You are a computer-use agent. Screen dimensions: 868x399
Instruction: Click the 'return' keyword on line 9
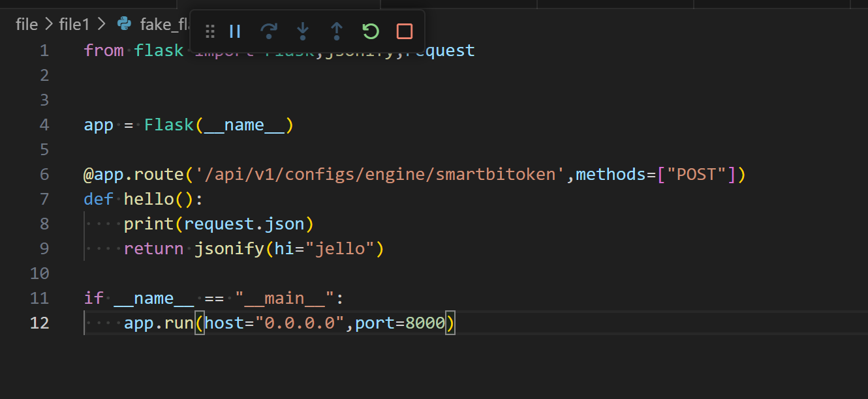click(154, 248)
